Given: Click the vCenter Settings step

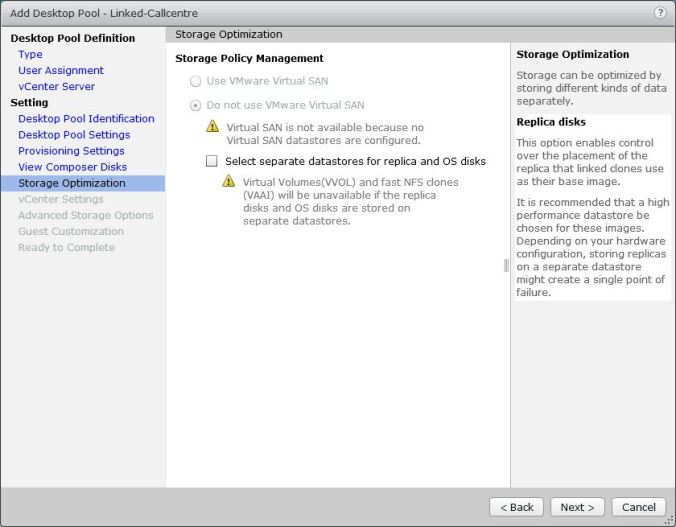Looking at the screenshot, I should (60, 199).
